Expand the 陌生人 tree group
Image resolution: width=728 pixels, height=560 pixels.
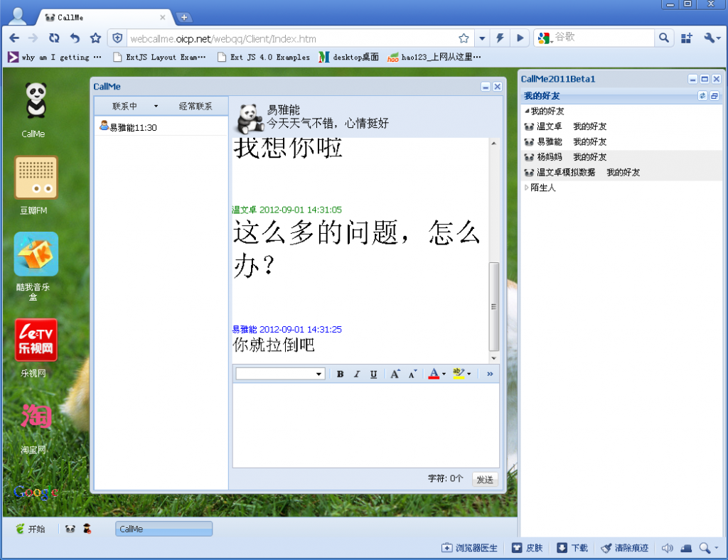[x=527, y=188]
